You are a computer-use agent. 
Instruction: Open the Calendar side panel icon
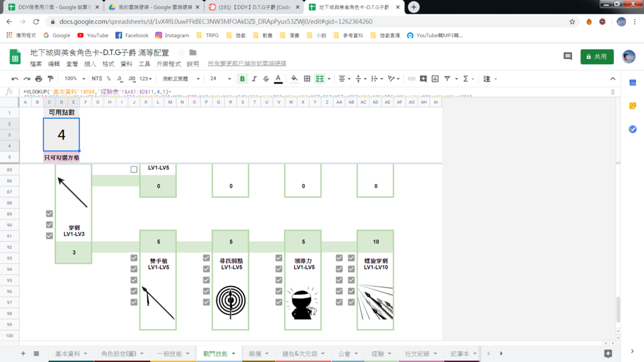[x=633, y=82]
